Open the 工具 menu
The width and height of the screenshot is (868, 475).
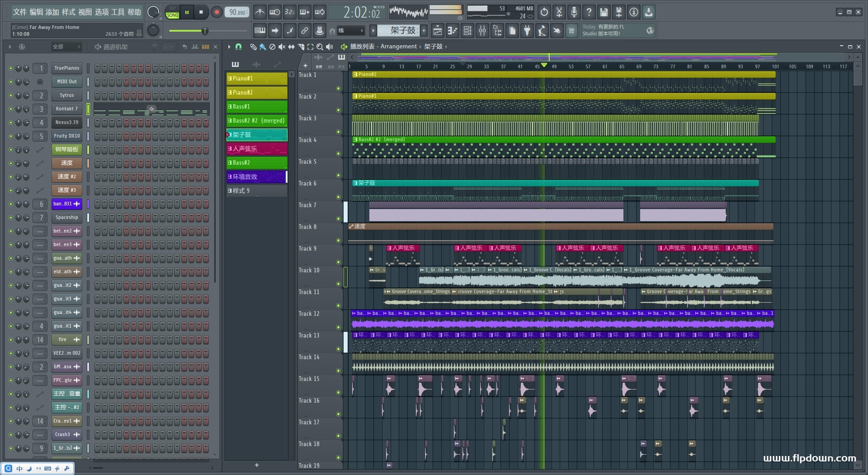point(118,12)
